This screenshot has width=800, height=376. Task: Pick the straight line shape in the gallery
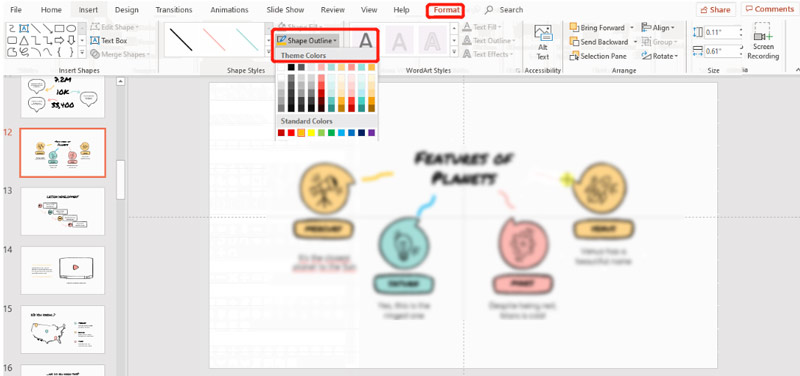[x=36, y=28]
